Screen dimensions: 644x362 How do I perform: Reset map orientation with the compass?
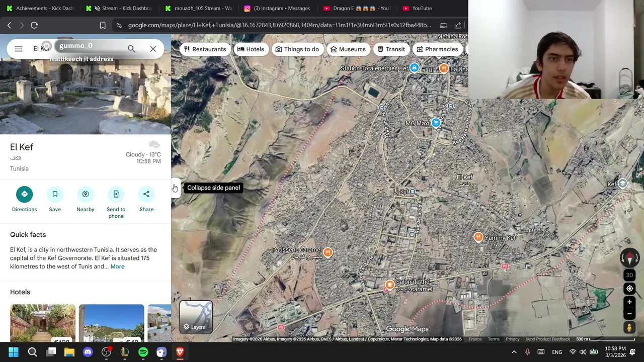point(629,257)
